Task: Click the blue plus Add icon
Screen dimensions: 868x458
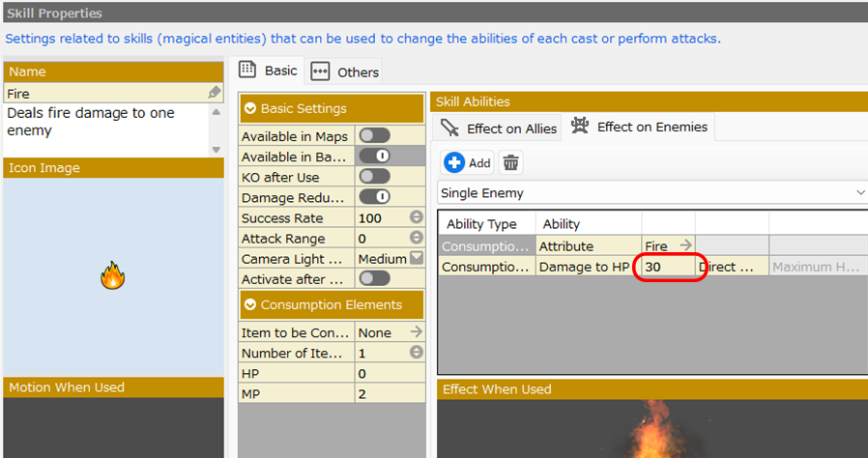Action: tap(454, 162)
